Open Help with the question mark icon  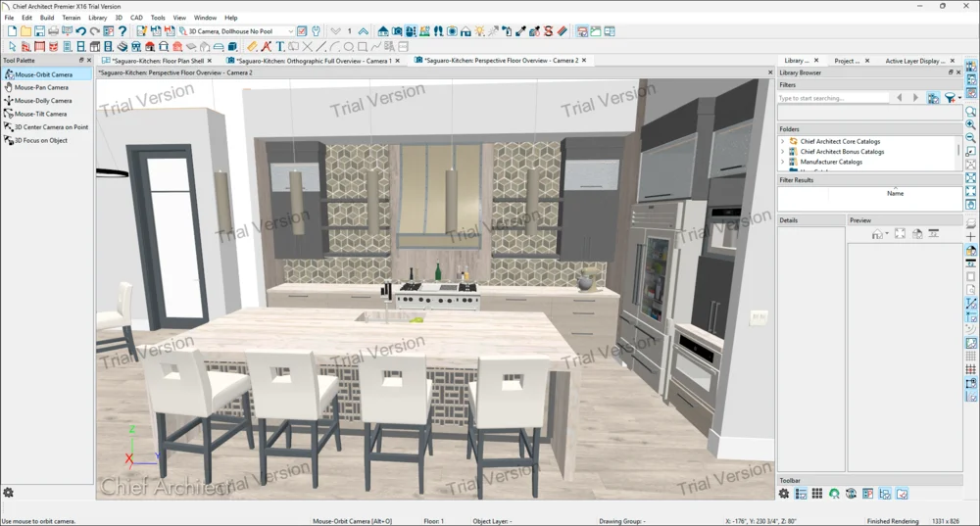pyautogui.click(x=122, y=31)
